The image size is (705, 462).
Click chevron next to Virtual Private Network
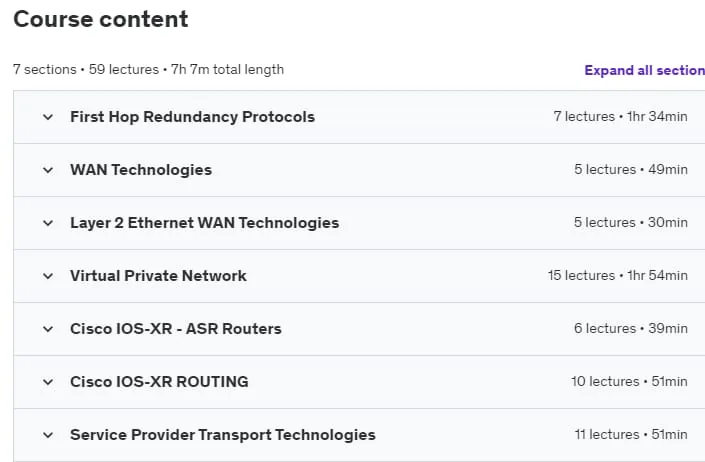tap(48, 276)
